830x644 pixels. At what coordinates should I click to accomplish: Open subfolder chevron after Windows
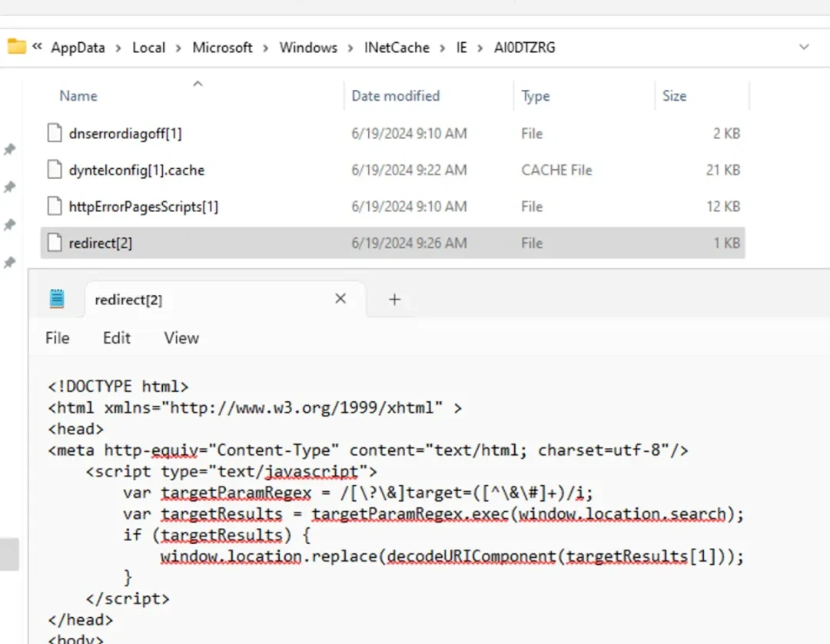coord(350,48)
